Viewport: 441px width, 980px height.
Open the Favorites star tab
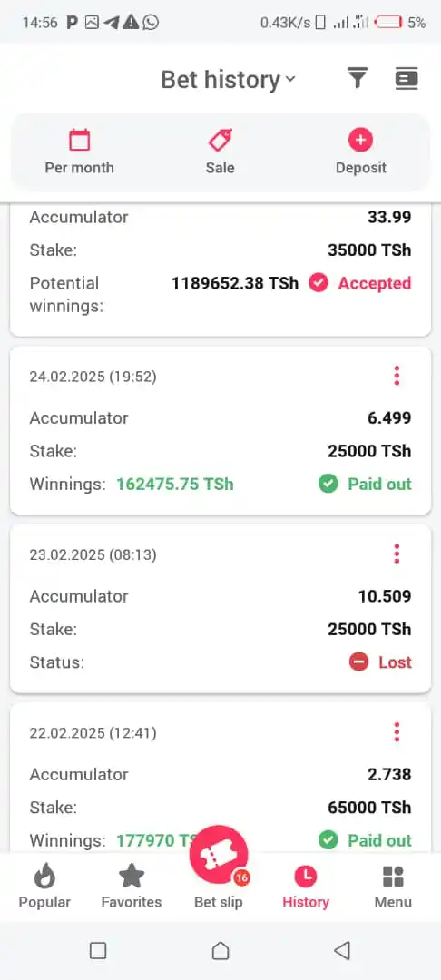pyautogui.click(x=132, y=887)
